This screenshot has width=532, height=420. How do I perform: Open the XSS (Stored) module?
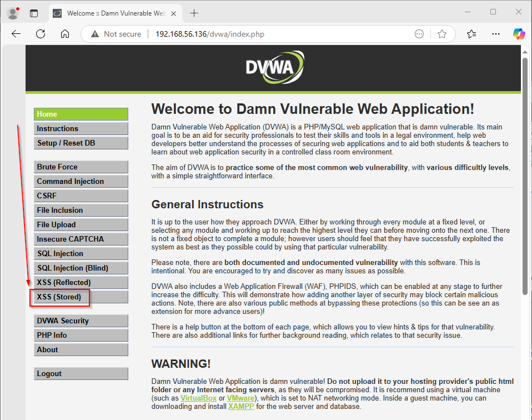pyautogui.click(x=81, y=297)
